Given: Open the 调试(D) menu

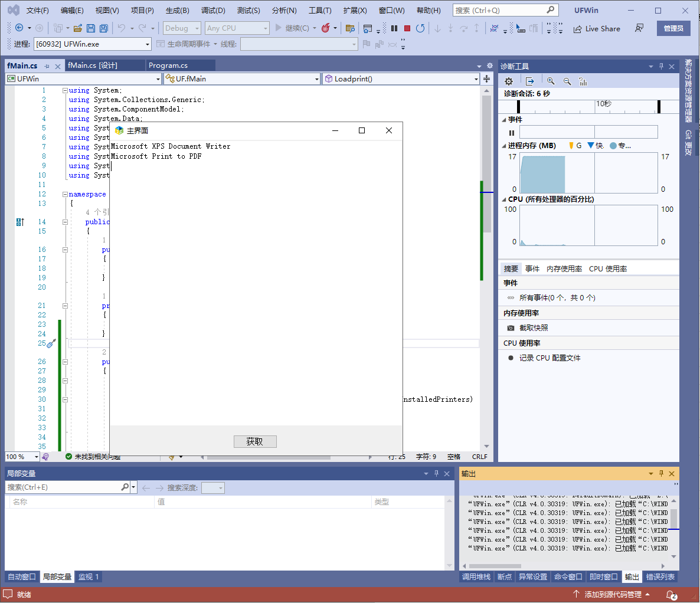Looking at the screenshot, I should 213,11.
